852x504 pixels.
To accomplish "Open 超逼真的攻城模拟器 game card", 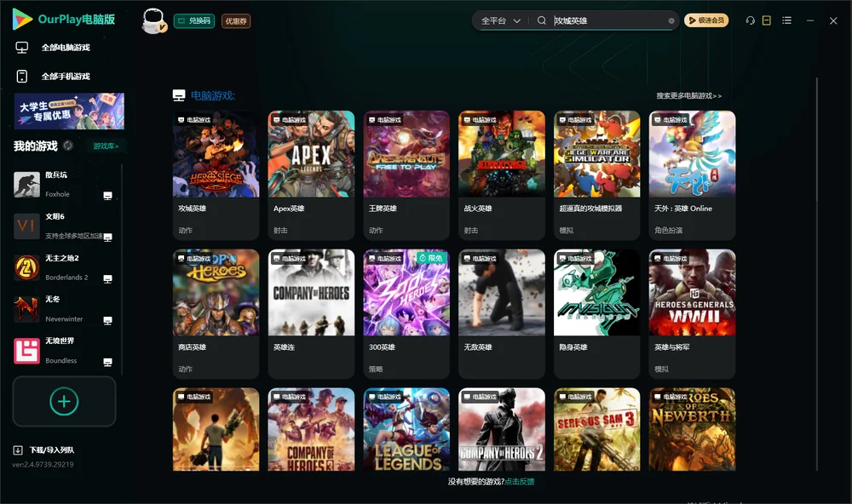I will click(x=596, y=175).
